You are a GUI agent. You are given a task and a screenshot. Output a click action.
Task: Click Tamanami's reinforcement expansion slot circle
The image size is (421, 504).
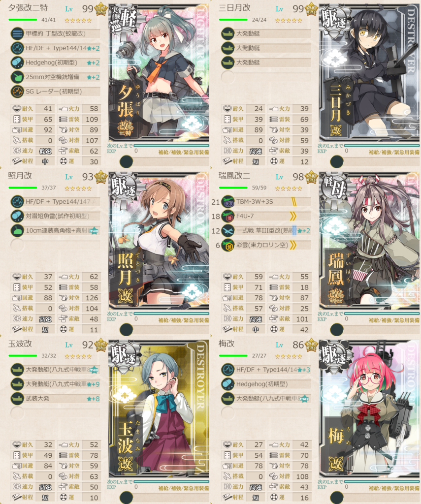pyautogui.click(x=126, y=497)
